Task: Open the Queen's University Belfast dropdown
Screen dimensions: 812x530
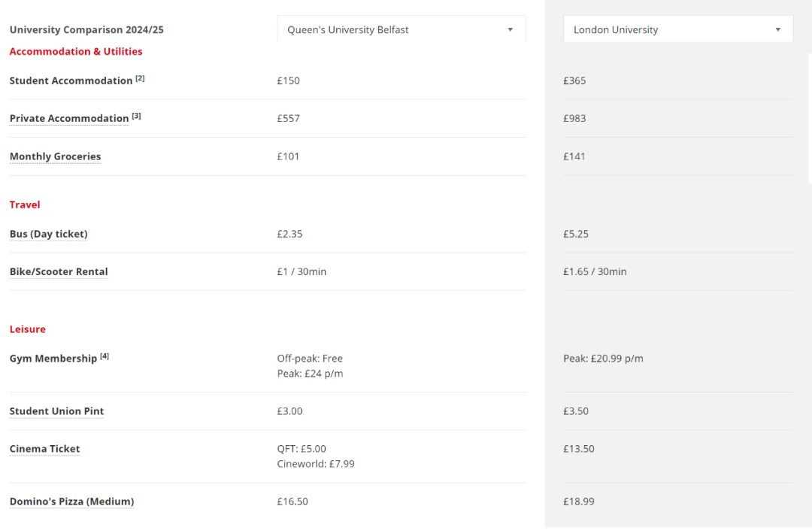Action: [401, 30]
